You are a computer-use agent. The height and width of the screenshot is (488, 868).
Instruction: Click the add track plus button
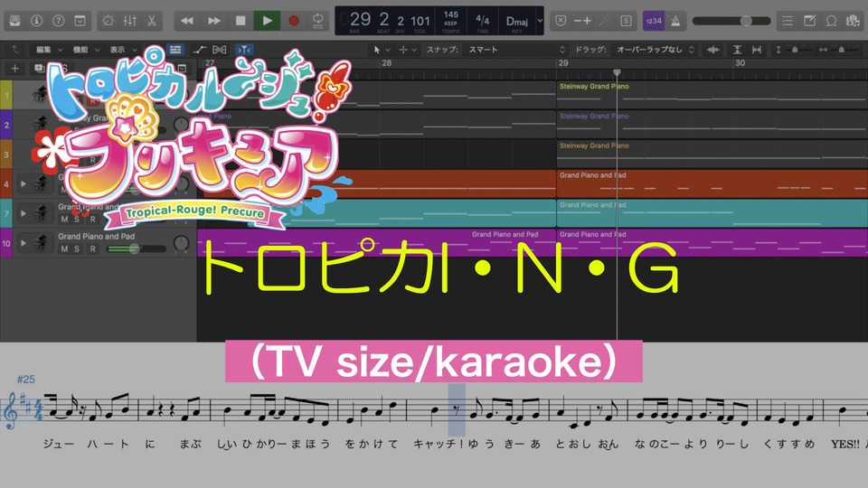[15, 69]
